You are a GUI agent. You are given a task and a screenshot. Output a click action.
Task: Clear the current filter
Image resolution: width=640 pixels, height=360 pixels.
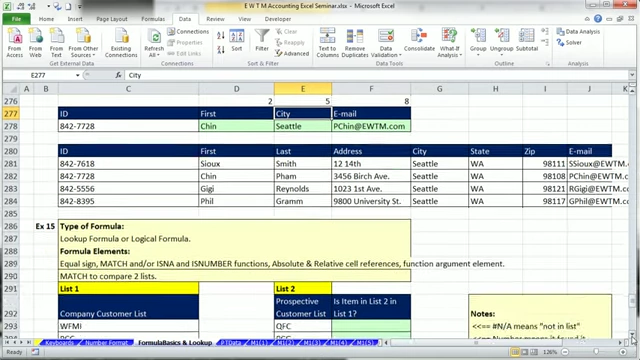[287, 31]
